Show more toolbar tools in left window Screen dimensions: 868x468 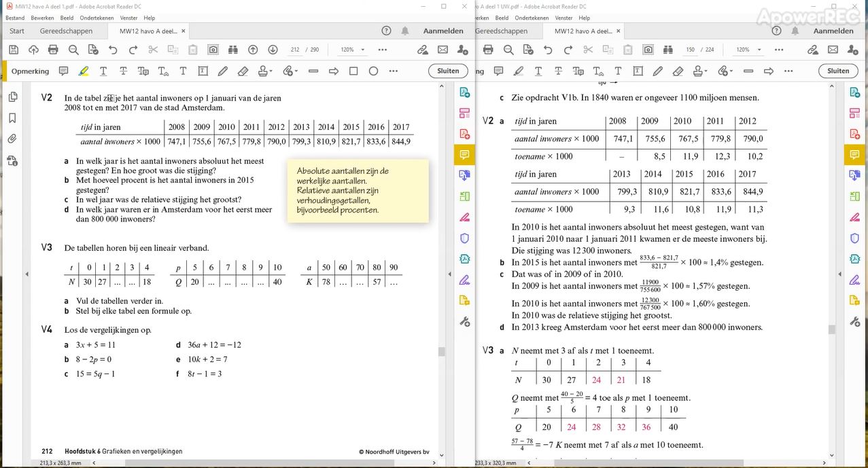(x=383, y=50)
